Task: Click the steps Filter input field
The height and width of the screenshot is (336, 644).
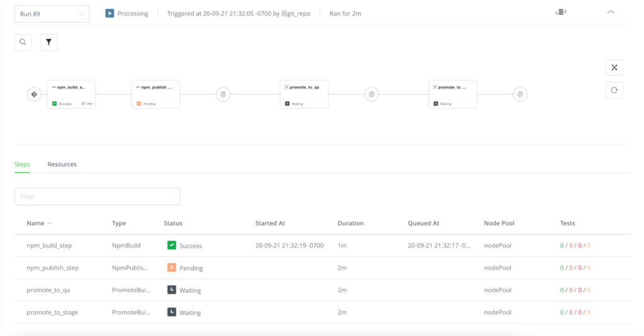Action: click(x=97, y=197)
